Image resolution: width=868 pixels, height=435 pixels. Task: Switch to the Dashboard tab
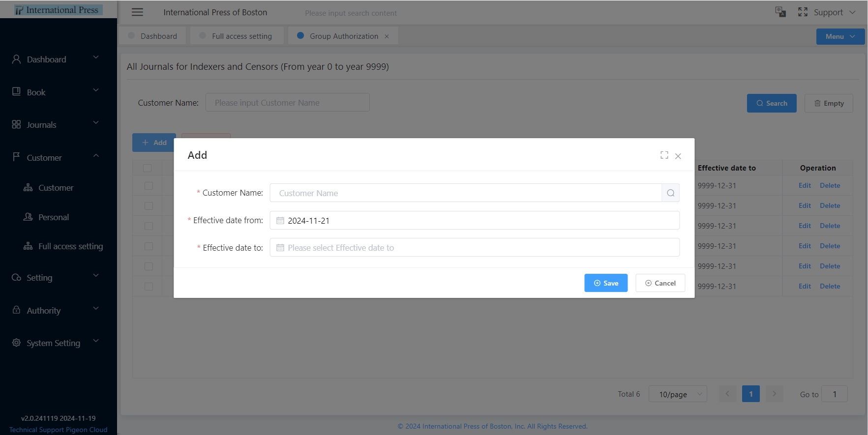(x=153, y=36)
